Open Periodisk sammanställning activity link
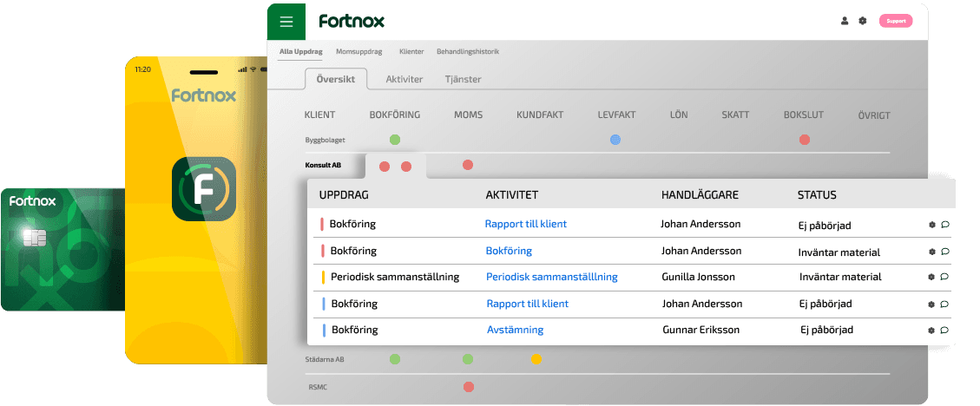Image resolution: width=980 pixels, height=406 pixels. [552, 277]
